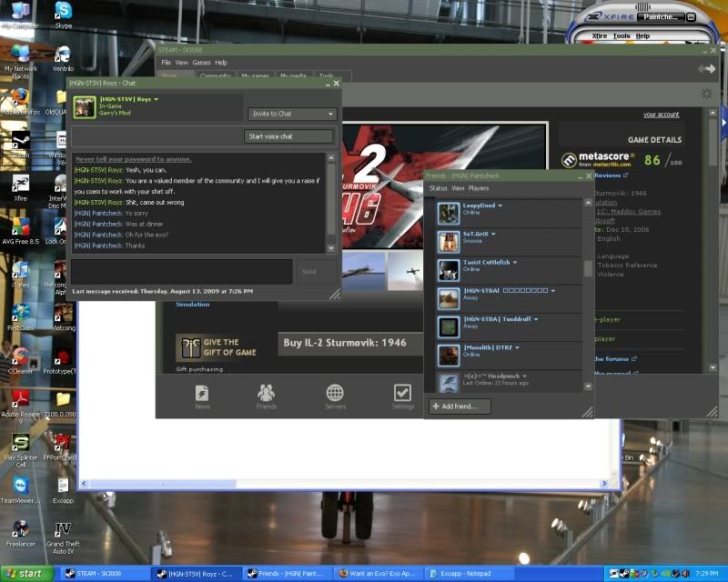
Task: Open the Reviews link under the metascore
Action: tap(611, 176)
